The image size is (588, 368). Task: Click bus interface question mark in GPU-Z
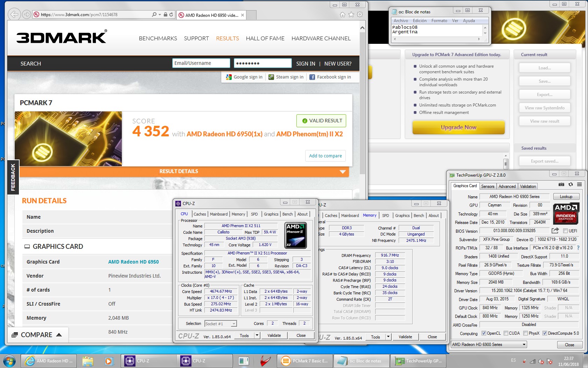coord(578,248)
